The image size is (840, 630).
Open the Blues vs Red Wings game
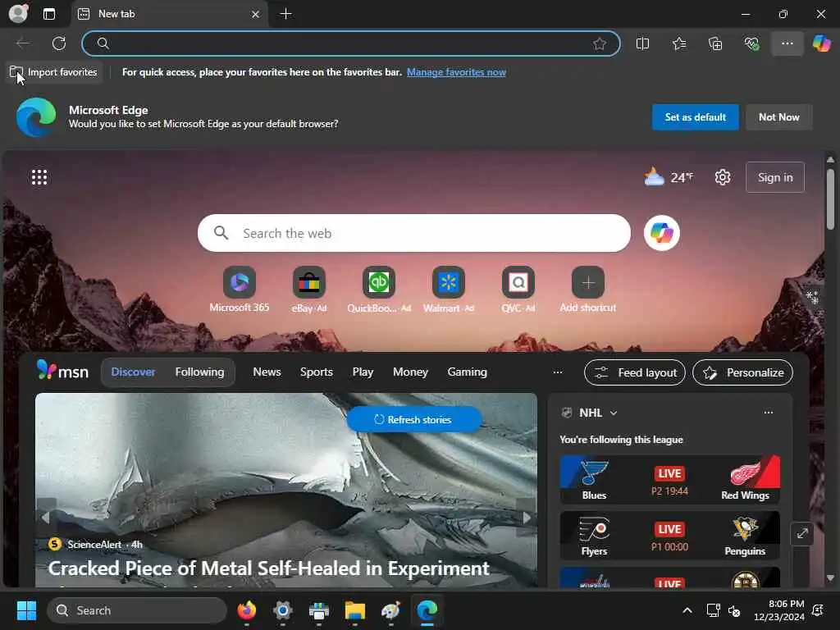[x=669, y=480]
